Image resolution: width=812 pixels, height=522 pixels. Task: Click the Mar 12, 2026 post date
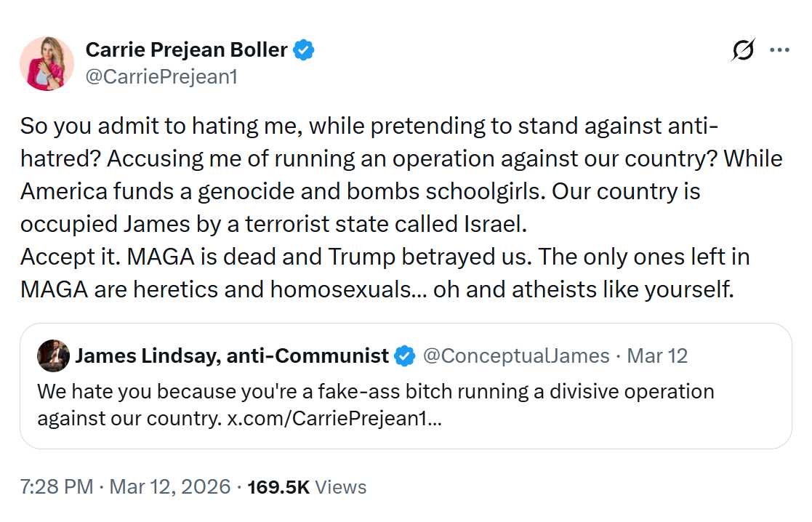pos(169,486)
